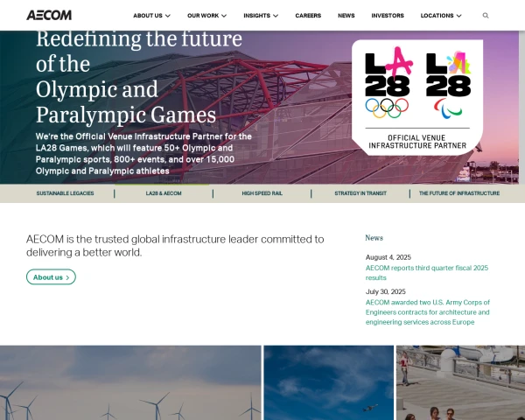Click the News section heading
Screen dimensions: 525x420
374,238
